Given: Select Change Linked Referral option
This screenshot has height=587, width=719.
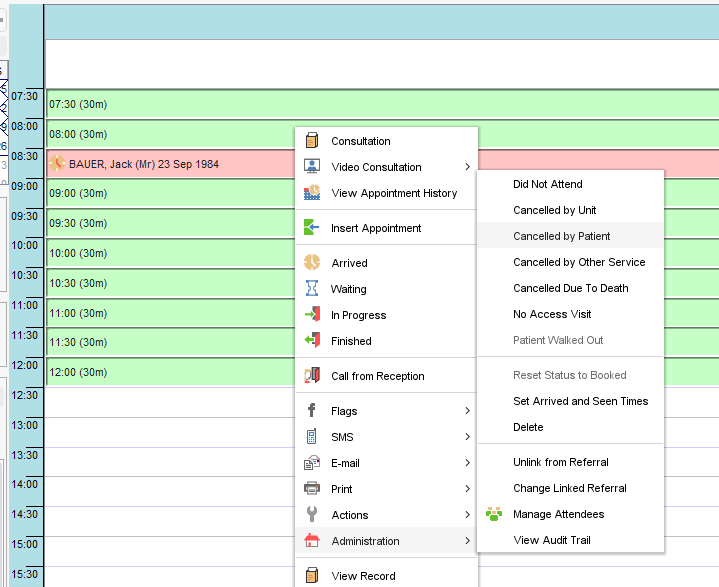Looking at the screenshot, I should (570, 488).
